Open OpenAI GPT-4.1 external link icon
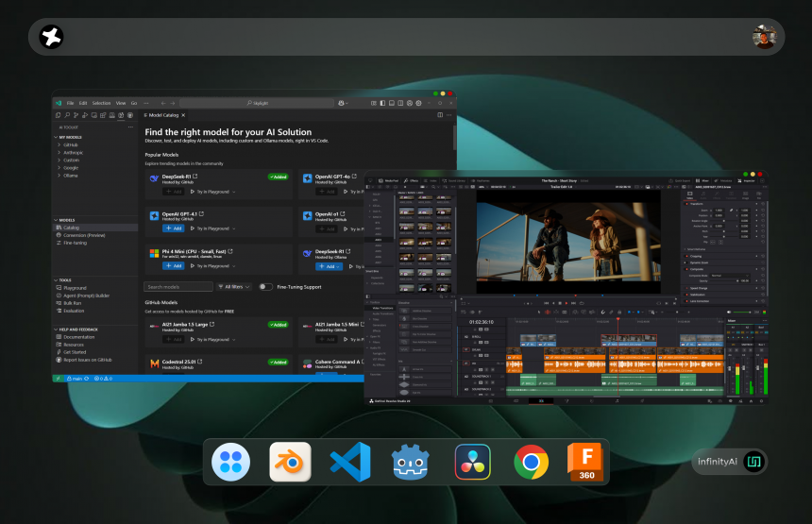This screenshot has height=524, width=812. click(201, 213)
